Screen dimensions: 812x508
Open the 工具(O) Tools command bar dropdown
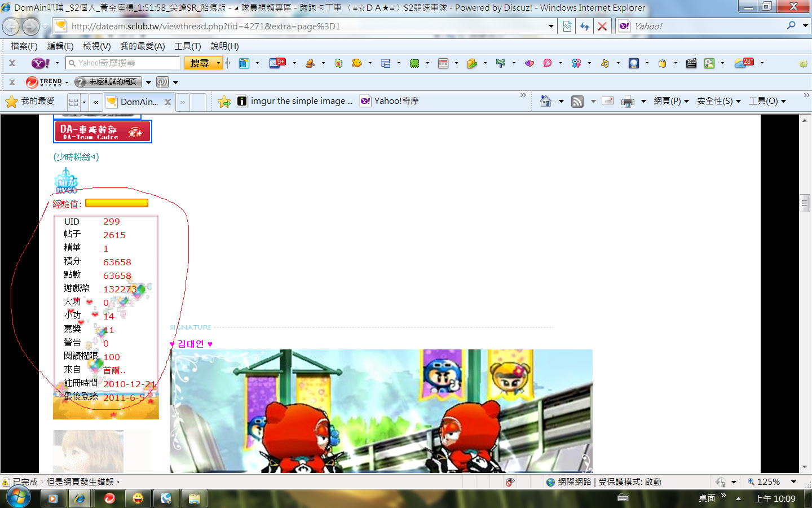pos(767,101)
